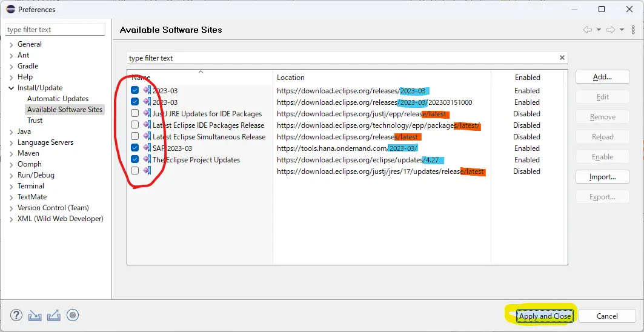Click the forward navigation arrow
This screenshot has height=332, width=644.
[611, 30]
